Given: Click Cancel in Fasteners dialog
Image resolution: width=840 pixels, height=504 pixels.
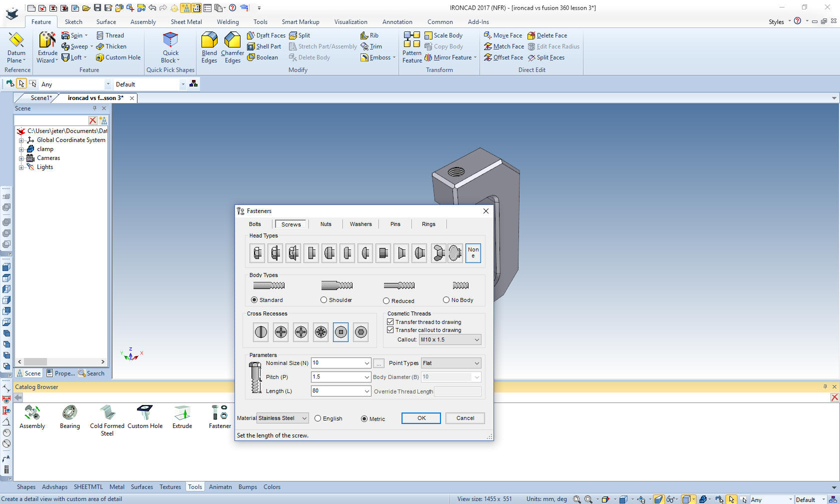Looking at the screenshot, I should (465, 418).
